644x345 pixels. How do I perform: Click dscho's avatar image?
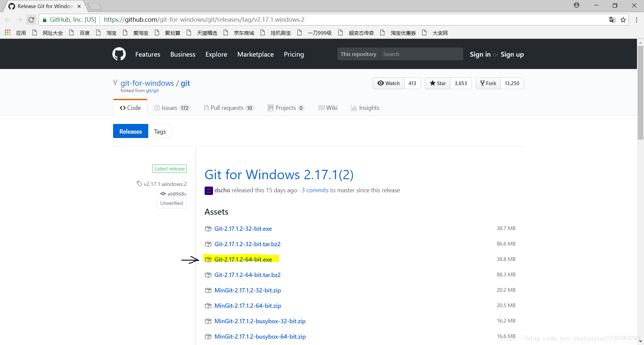209,191
